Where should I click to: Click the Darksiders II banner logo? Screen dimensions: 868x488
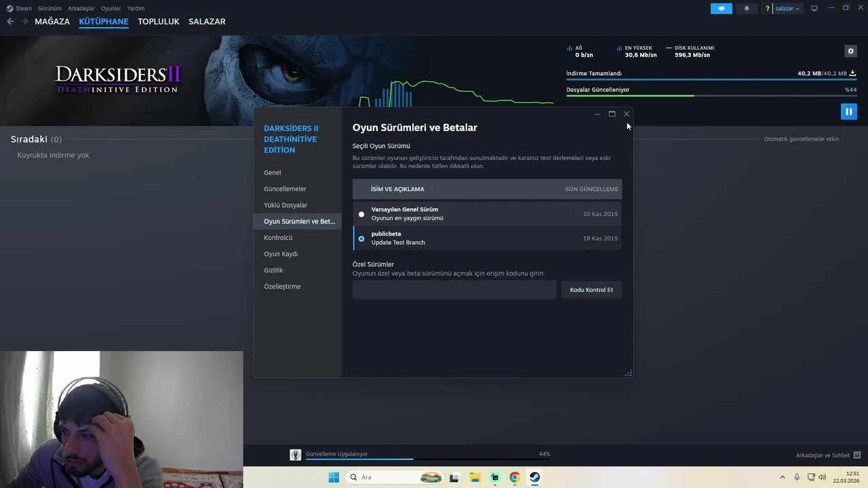point(118,79)
